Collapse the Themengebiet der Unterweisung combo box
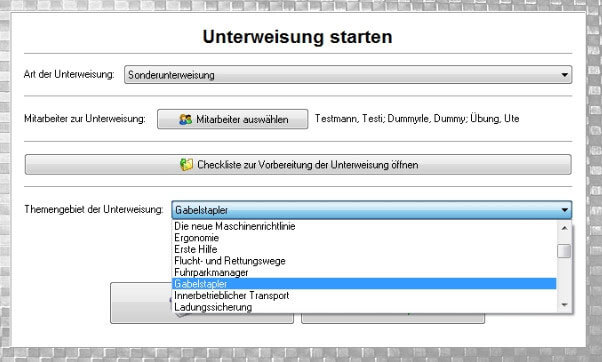The image size is (602, 362). click(372, 210)
